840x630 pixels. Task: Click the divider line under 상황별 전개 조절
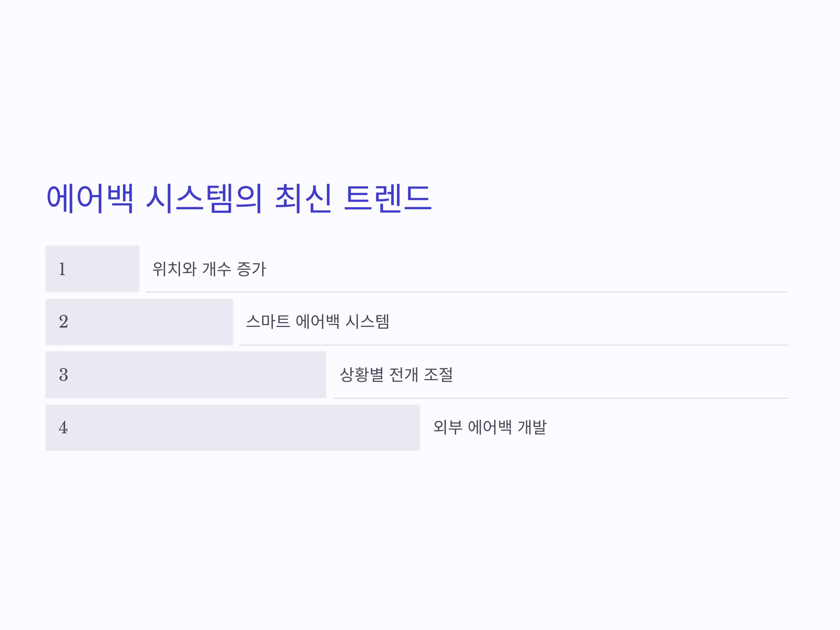pyautogui.click(x=560, y=398)
